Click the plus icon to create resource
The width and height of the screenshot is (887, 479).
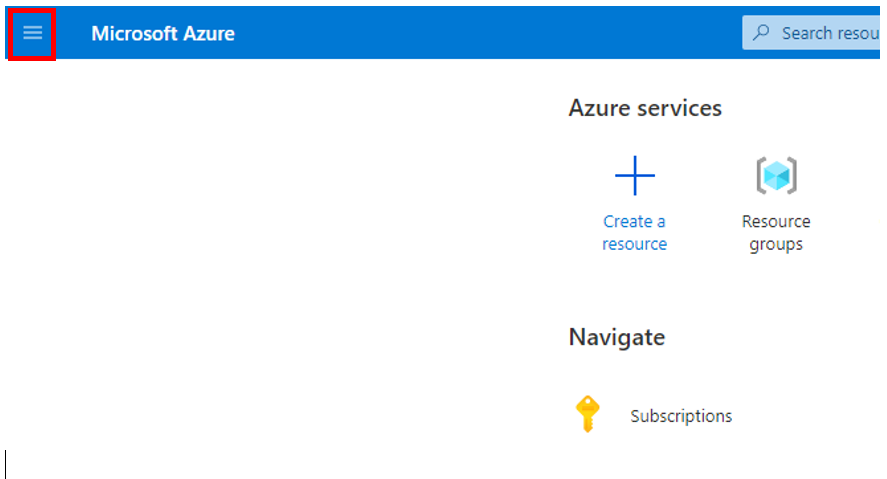pyautogui.click(x=634, y=176)
